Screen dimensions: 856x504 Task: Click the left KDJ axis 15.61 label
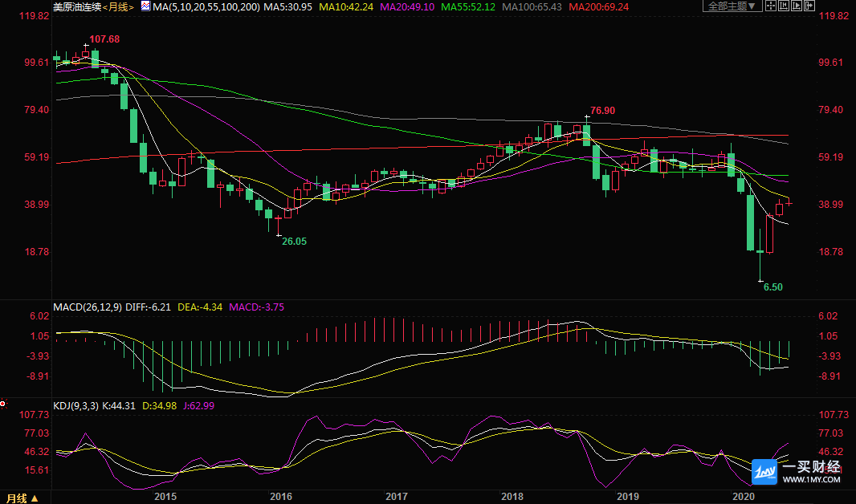35,470
